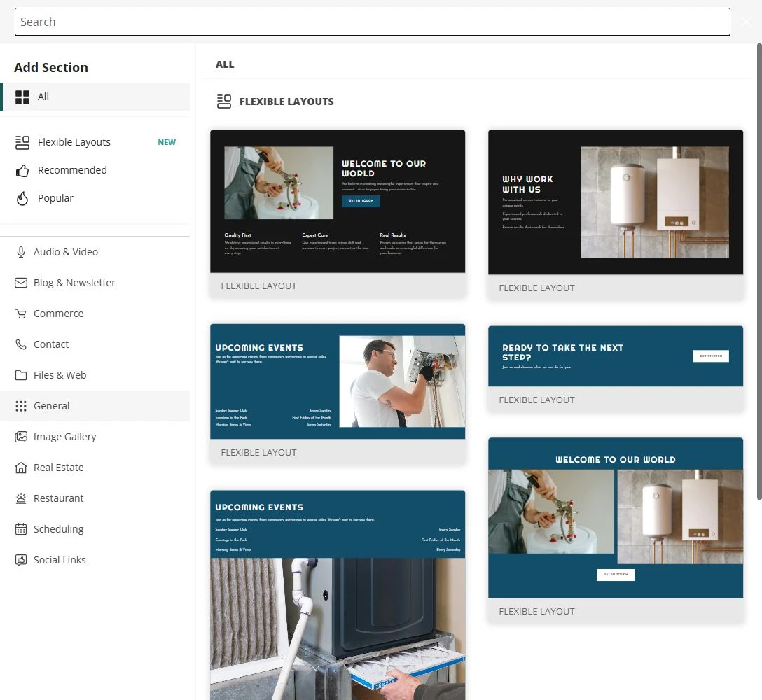Image resolution: width=762 pixels, height=700 pixels.
Task: Click the Files & Web folder icon
Action: tap(21, 375)
